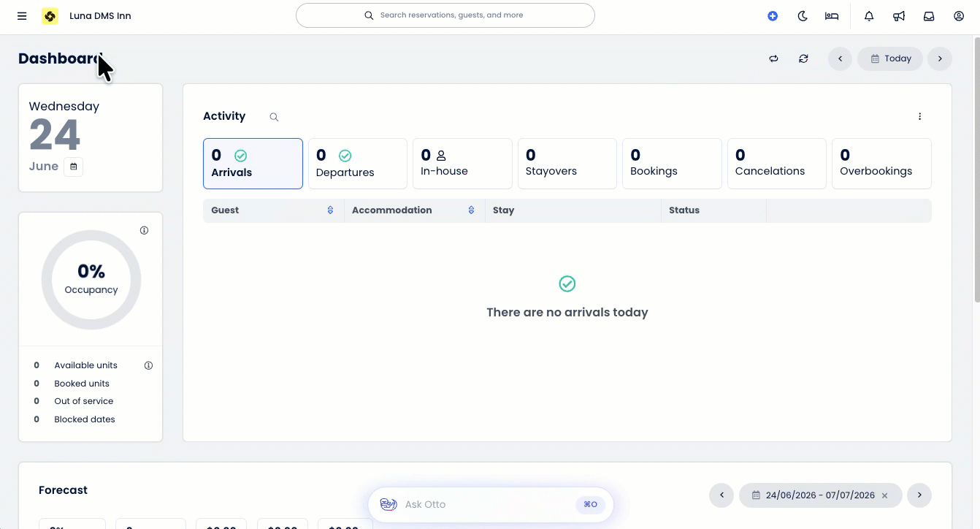Click the Out of service label

(x=84, y=401)
